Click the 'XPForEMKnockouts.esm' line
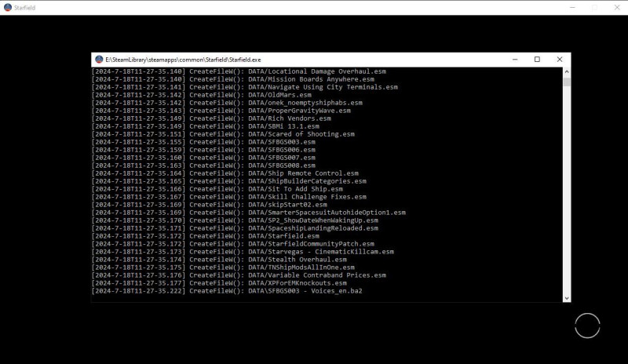Image resolution: width=628 pixels, height=364 pixels. (x=219, y=283)
